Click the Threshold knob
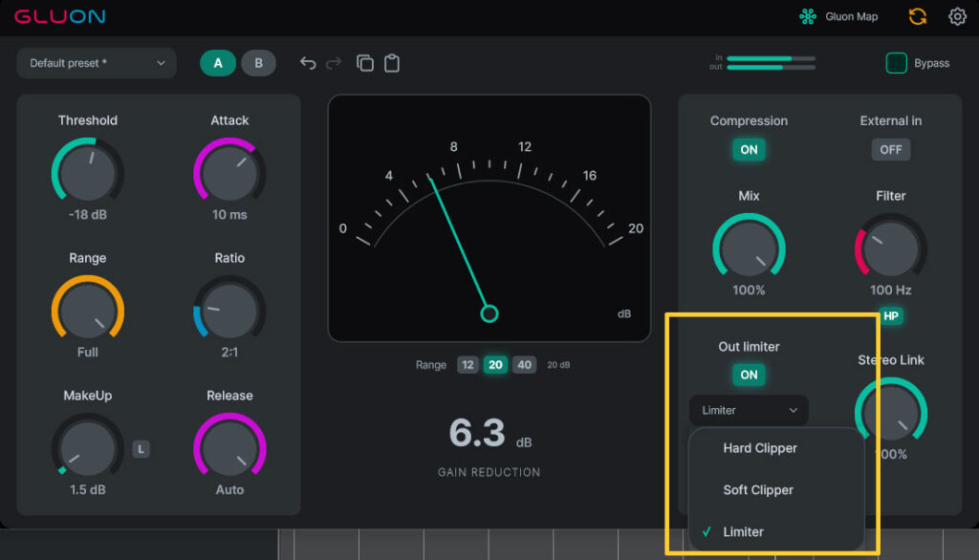Image resolution: width=979 pixels, height=560 pixels. 87,173
